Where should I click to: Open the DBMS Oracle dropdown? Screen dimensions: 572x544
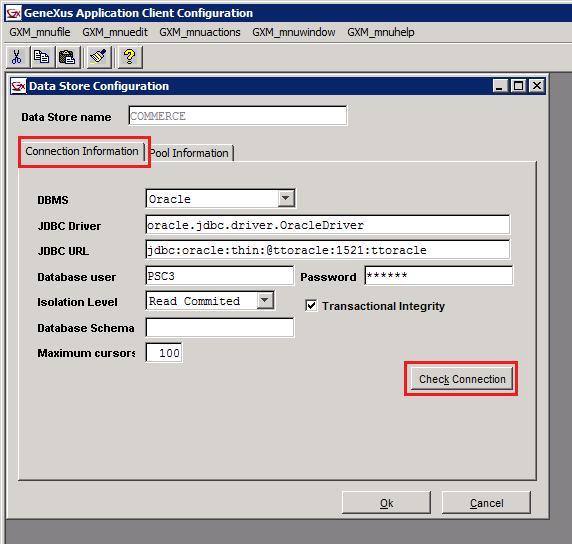point(286,199)
